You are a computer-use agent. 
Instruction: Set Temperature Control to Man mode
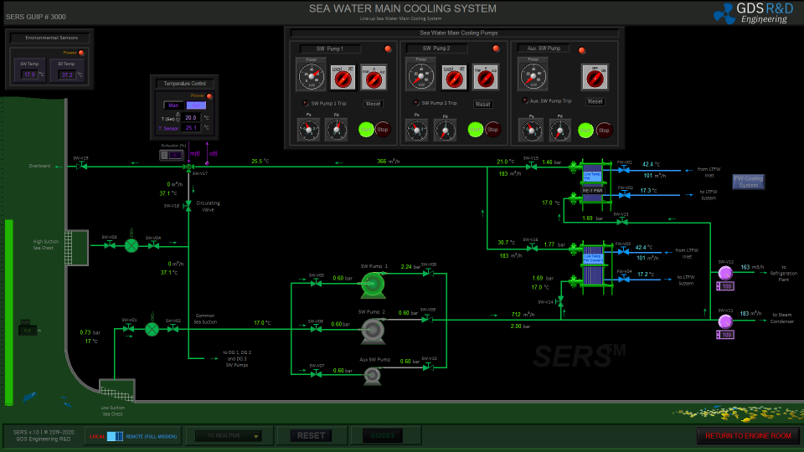point(173,105)
